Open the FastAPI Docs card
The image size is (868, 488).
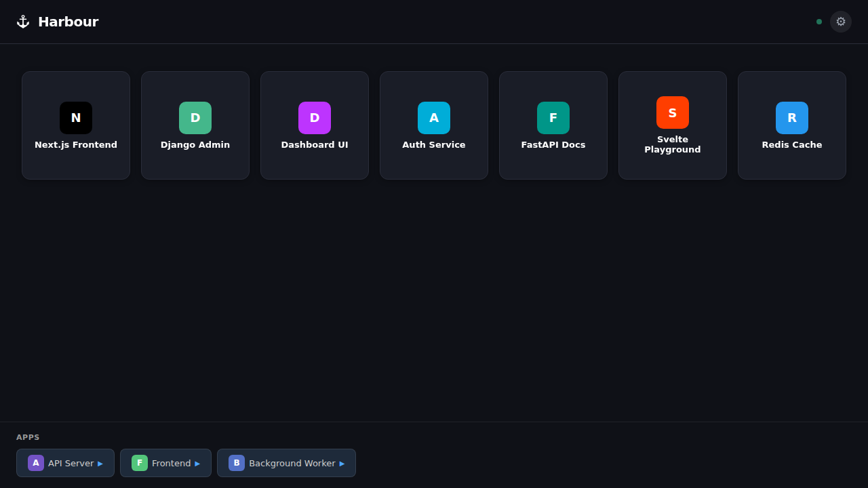pos(553,125)
